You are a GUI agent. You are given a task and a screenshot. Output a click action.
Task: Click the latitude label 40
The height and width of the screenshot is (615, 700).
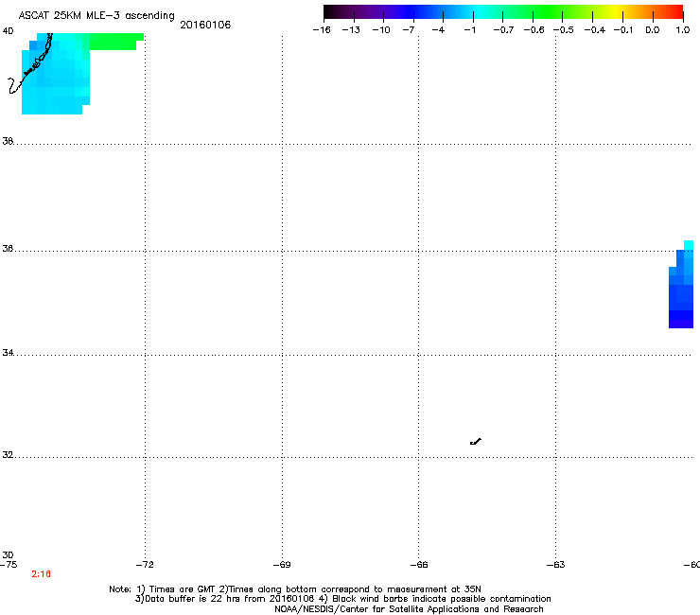8,31
